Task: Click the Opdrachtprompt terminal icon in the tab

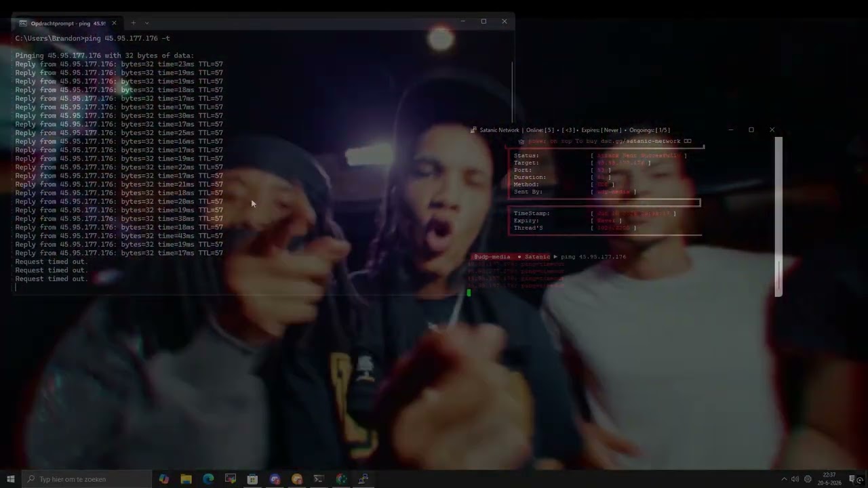Action: click(23, 23)
